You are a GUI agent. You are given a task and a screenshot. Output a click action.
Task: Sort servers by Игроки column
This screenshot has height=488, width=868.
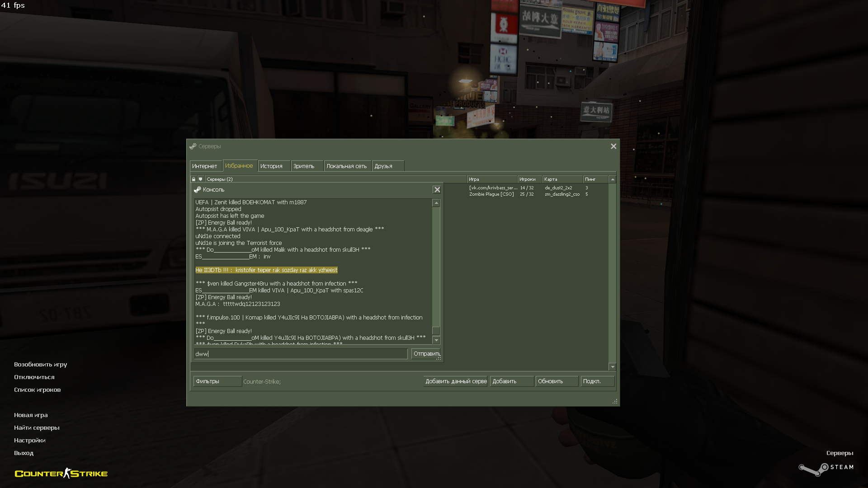[x=529, y=179]
